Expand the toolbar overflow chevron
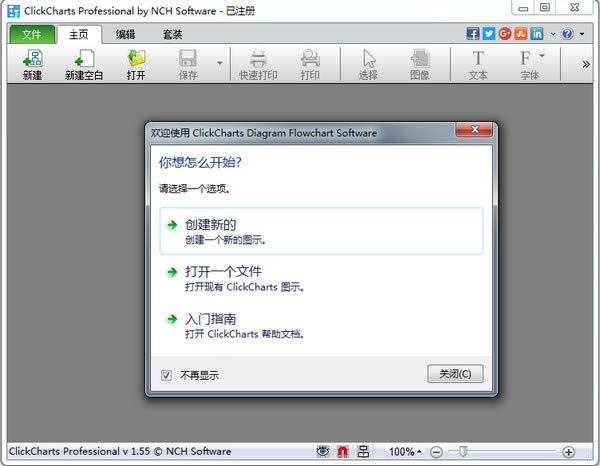 585,64
